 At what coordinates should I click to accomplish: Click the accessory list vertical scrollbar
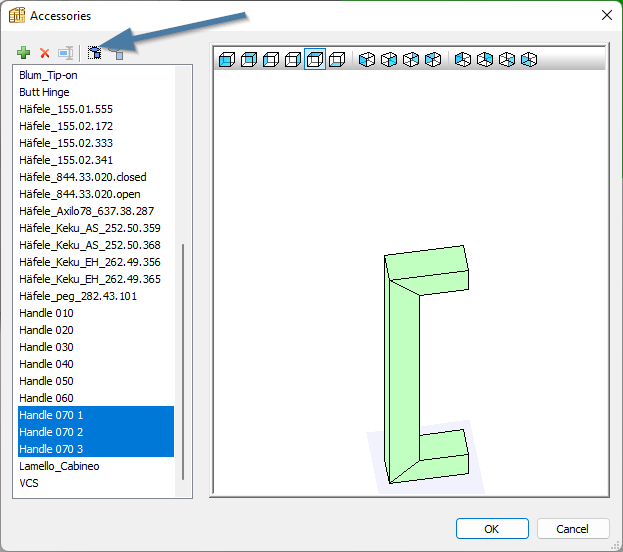pos(183,362)
